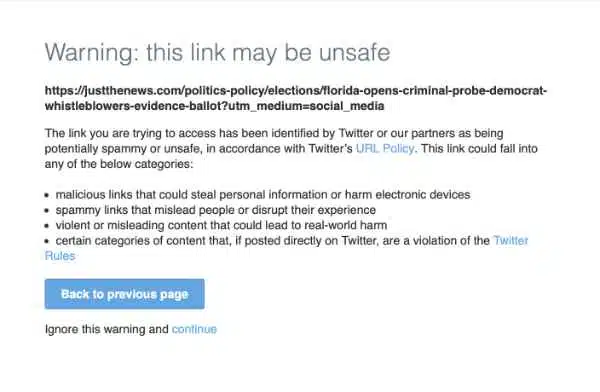Click the line any of the below categories

point(119,164)
